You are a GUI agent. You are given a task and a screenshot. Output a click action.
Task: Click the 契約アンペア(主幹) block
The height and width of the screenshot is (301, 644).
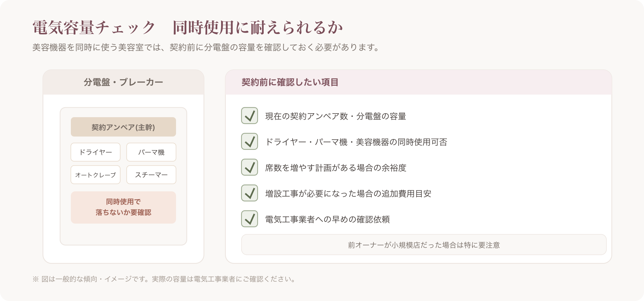click(123, 127)
